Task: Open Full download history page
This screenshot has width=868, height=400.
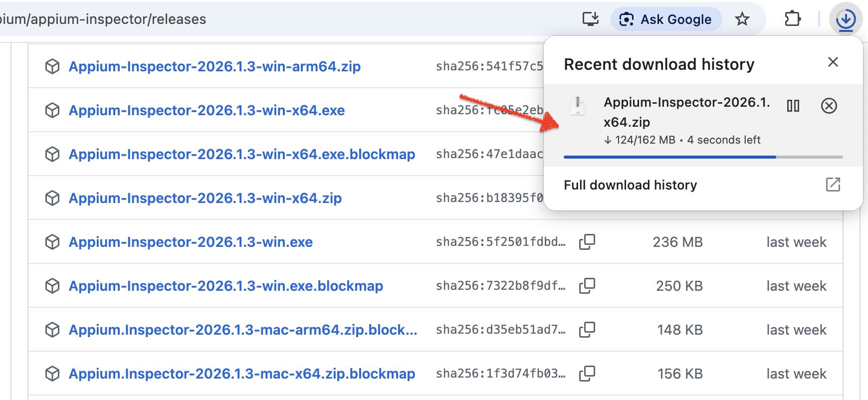Action: tap(630, 185)
